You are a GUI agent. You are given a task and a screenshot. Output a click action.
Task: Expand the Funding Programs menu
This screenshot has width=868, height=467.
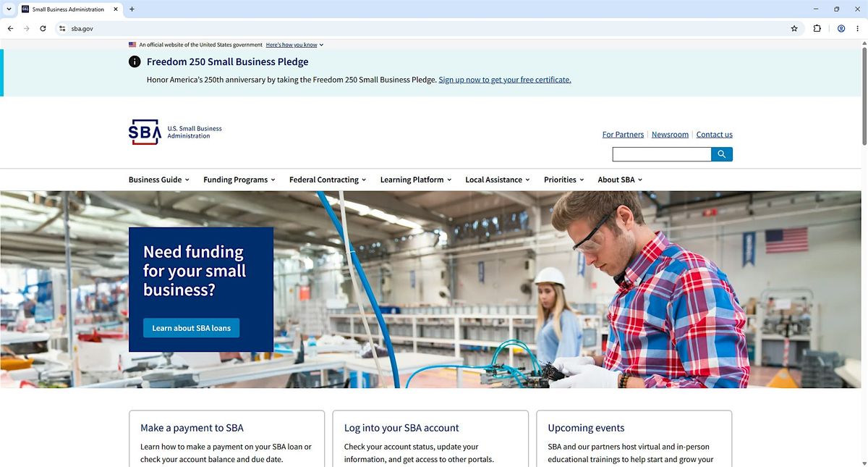[239, 180]
